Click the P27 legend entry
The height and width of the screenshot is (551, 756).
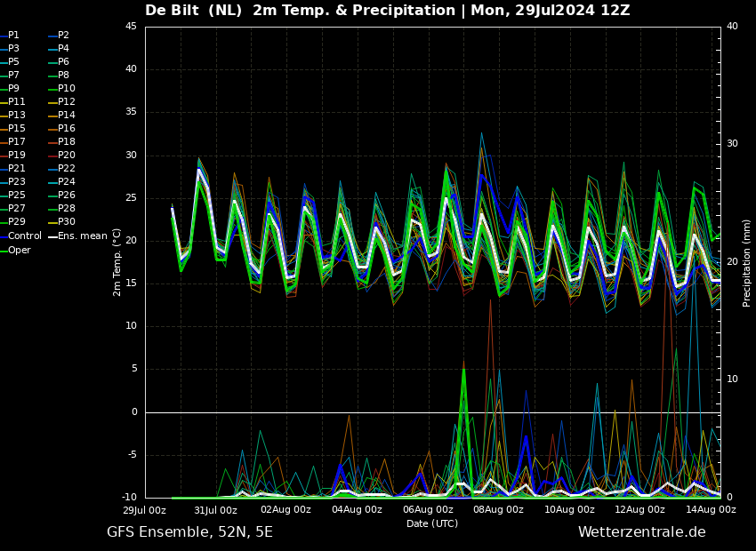coord(13,209)
